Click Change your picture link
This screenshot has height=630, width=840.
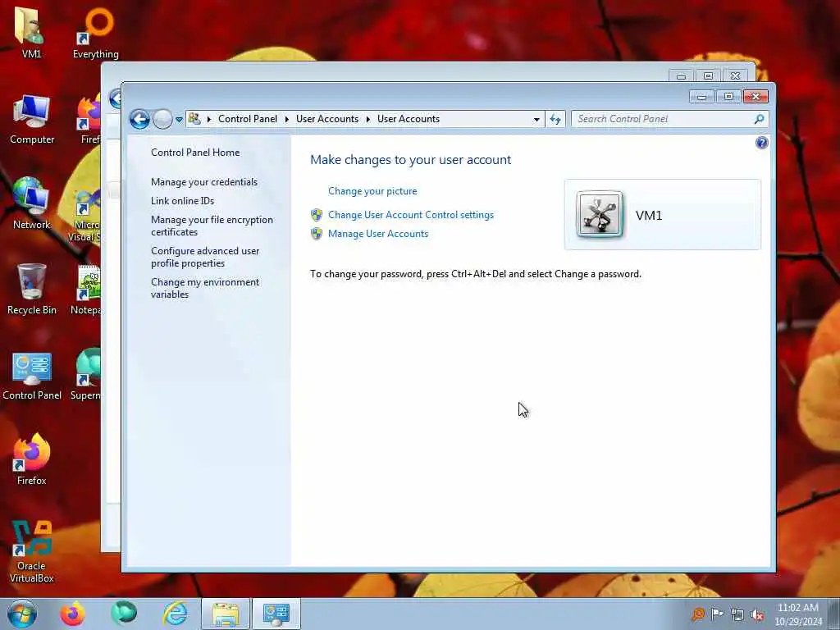coord(372,191)
